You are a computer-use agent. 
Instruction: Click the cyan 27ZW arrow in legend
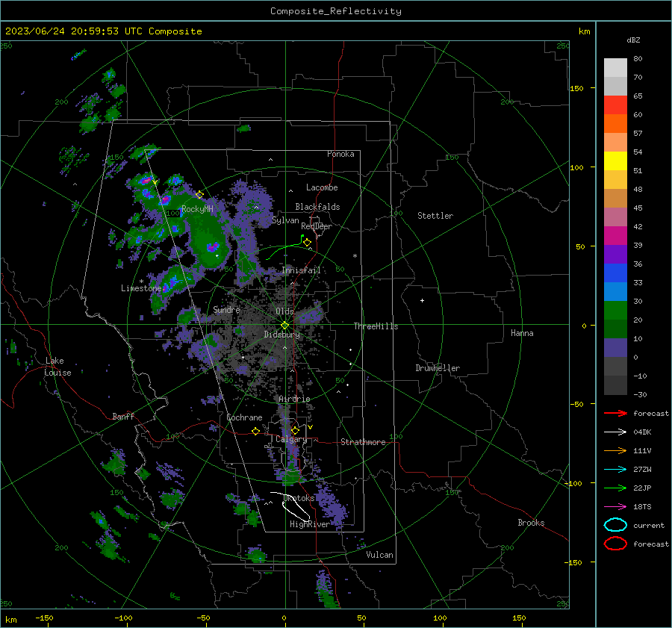click(x=615, y=470)
